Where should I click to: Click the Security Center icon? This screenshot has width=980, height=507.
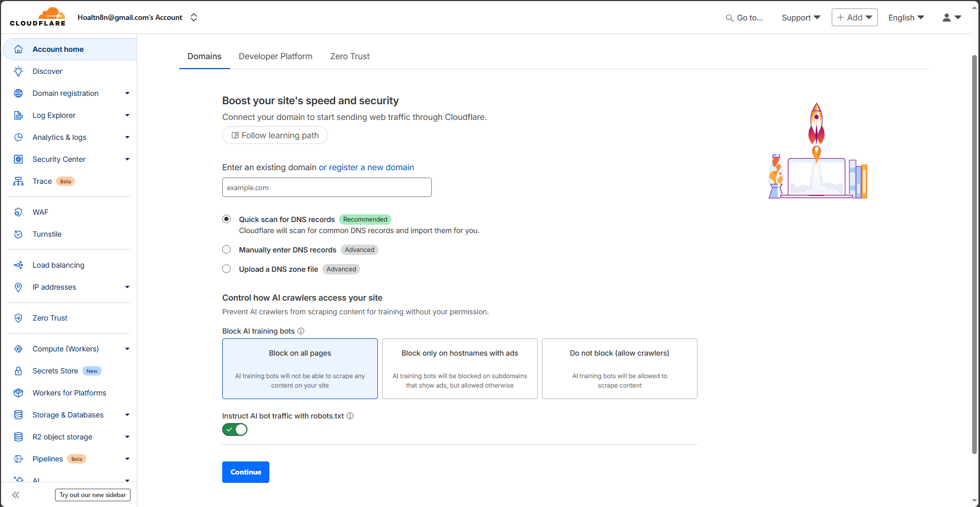(x=18, y=159)
